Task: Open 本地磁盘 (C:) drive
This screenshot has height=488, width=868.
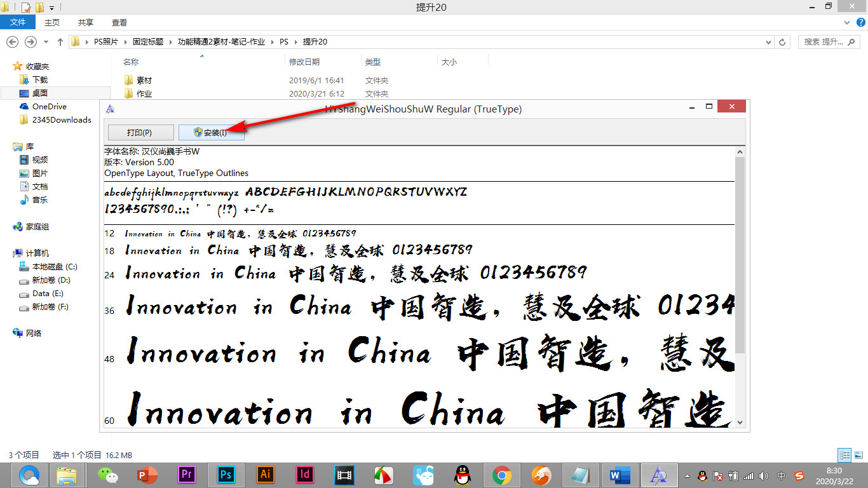Action: point(55,266)
